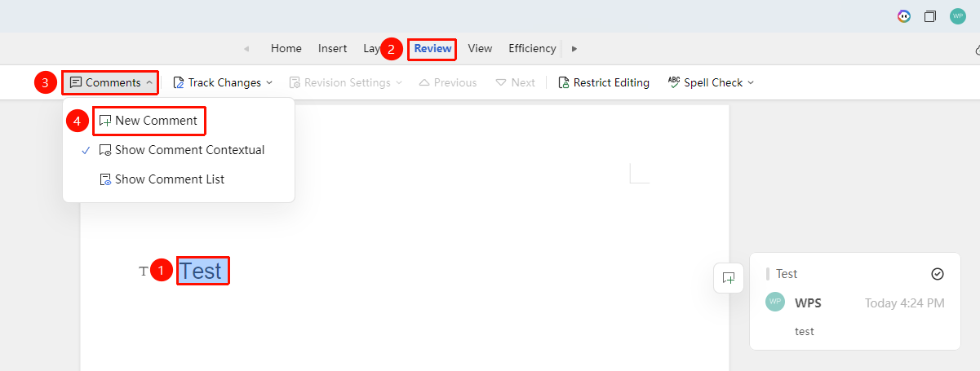The width and height of the screenshot is (980, 371).
Task: Click the 'Today 4:24 PM' timestamp
Action: (x=905, y=303)
